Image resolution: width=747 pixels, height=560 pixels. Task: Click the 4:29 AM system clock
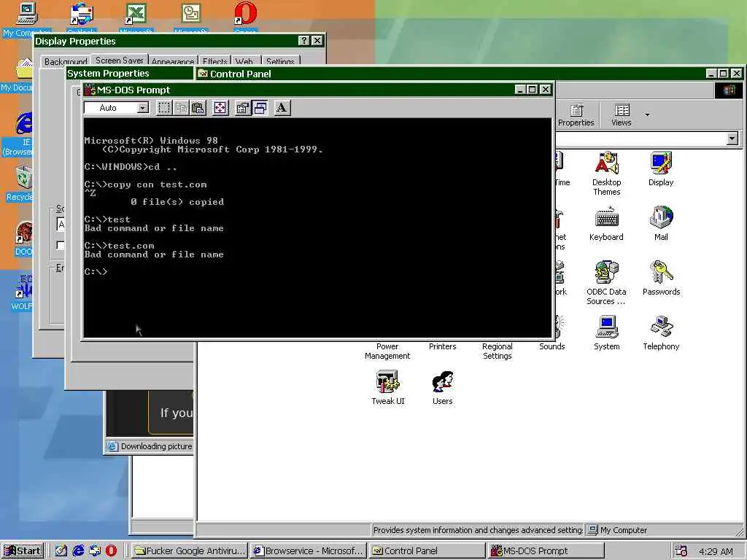click(716, 551)
